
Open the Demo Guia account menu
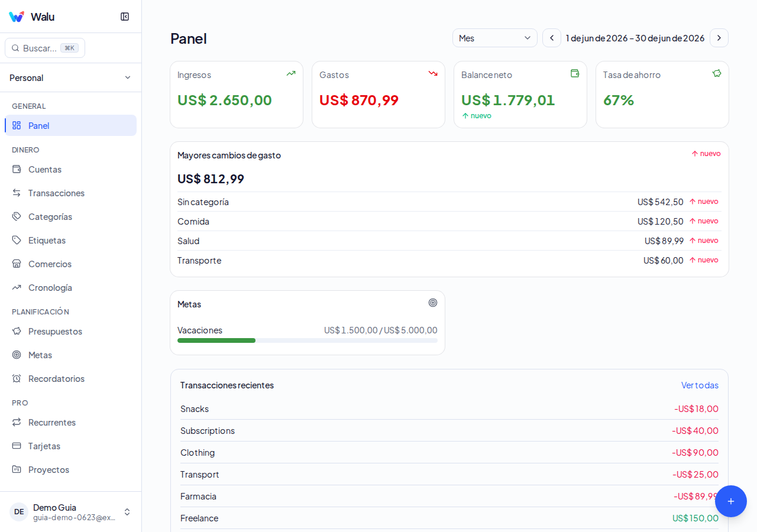(70, 512)
